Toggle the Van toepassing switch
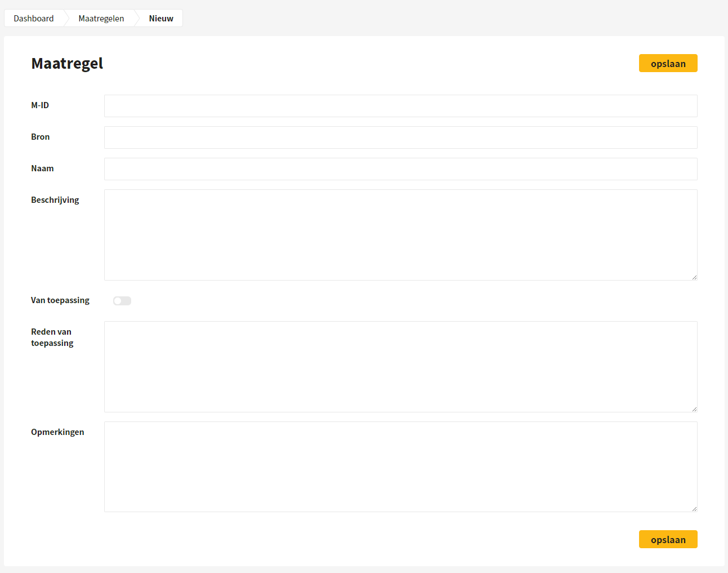Screen dimensions: 728x573 122,301
